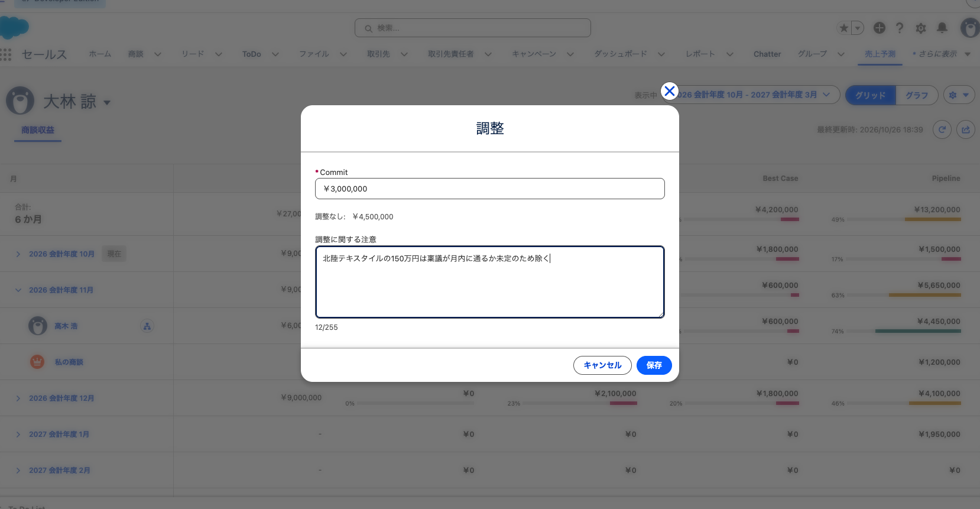
Task: Expand the 商談 tab dropdown chevron
Action: (158, 54)
